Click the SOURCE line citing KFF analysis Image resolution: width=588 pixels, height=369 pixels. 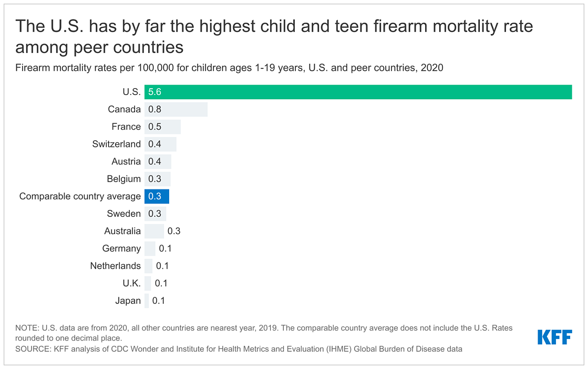click(239, 349)
